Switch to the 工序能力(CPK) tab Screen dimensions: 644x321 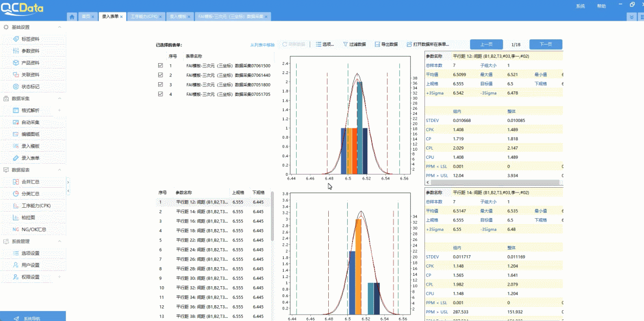(144, 17)
